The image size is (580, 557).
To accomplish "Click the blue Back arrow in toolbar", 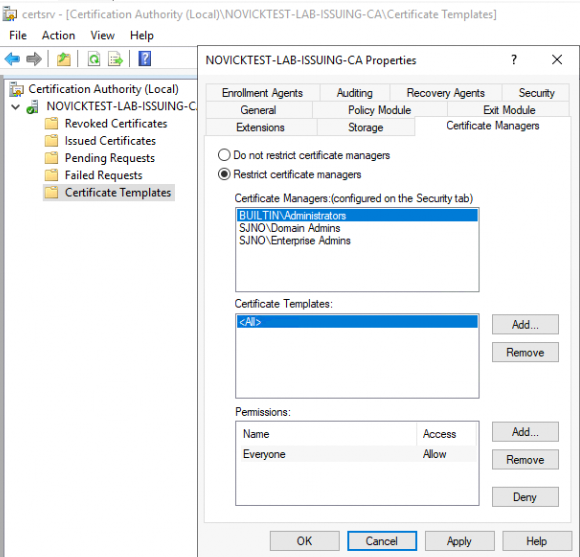I will click(12, 59).
